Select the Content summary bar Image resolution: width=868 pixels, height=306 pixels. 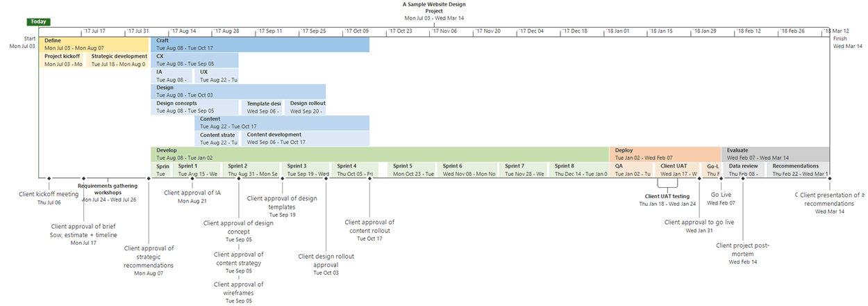(282, 123)
